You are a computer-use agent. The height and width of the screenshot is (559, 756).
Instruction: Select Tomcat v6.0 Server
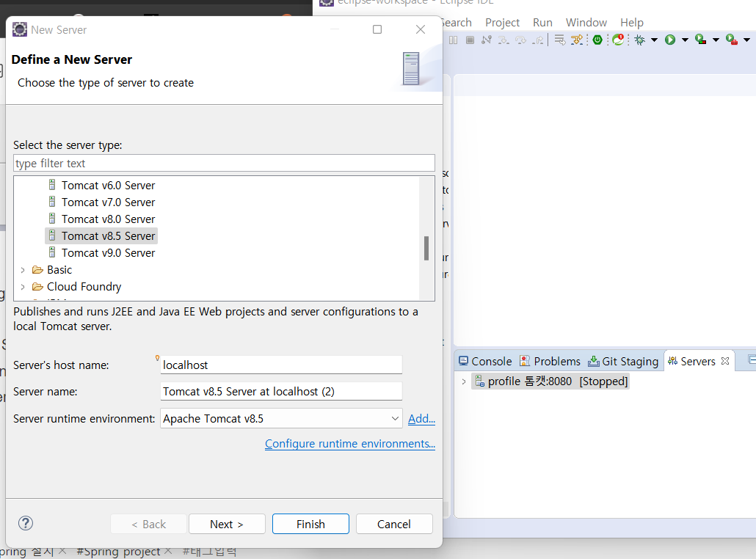(x=102, y=186)
